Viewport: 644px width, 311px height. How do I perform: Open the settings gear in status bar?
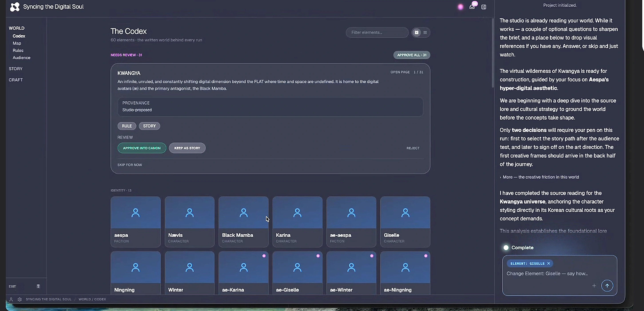[x=20, y=299]
